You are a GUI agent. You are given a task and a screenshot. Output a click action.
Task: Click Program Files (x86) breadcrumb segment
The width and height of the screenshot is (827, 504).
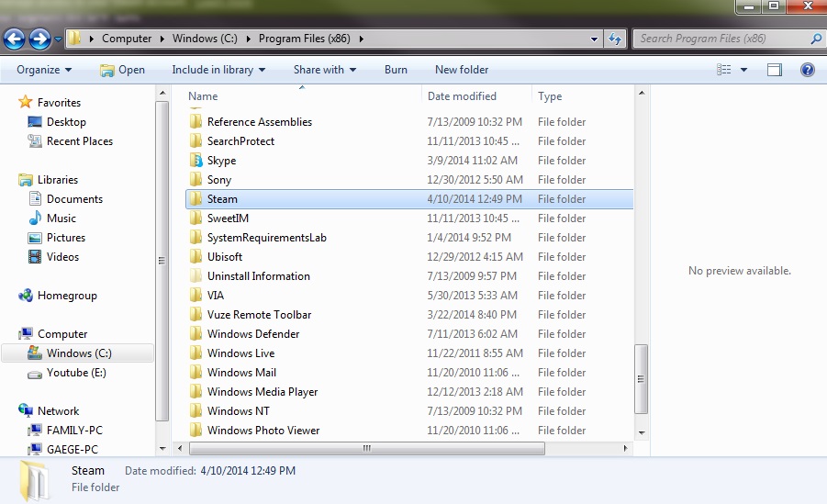click(x=305, y=39)
